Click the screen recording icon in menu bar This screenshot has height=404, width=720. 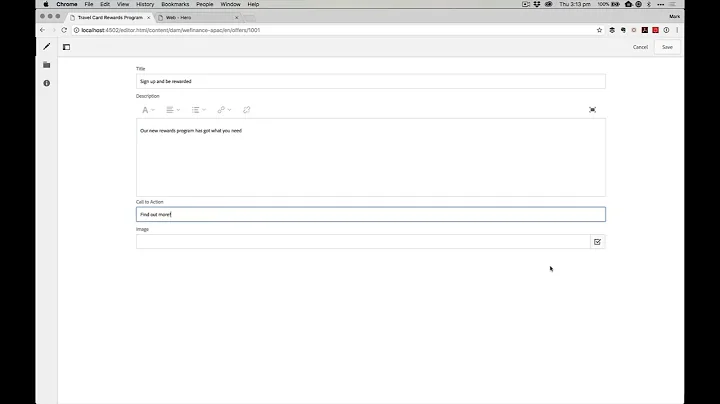526,4
